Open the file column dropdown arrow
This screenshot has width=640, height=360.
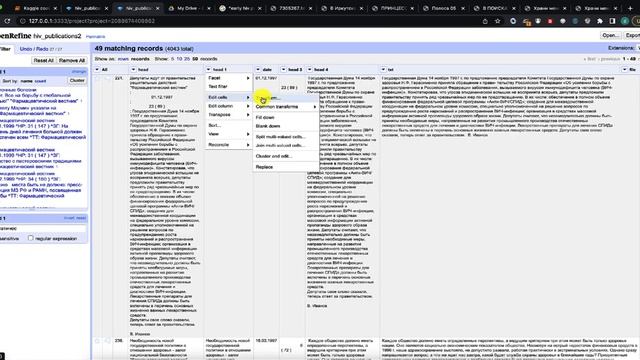click(624, 70)
